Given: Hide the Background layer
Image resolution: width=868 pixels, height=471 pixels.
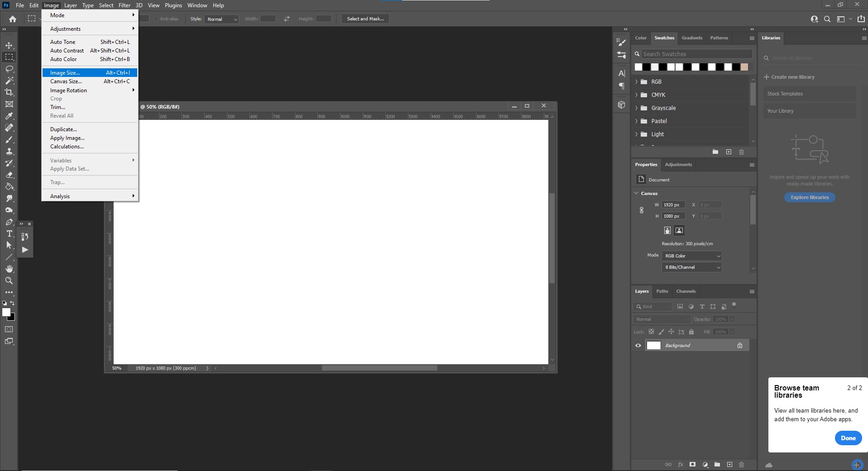Looking at the screenshot, I should click(638, 345).
